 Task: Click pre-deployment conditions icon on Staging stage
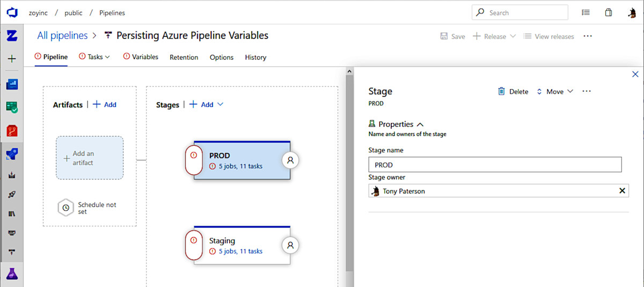pyautogui.click(x=194, y=245)
